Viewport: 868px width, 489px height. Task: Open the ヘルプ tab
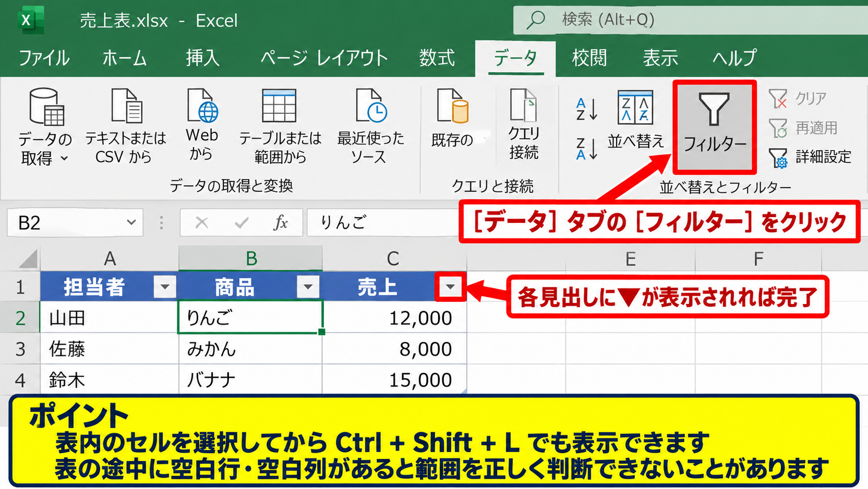(x=735, y=58)
